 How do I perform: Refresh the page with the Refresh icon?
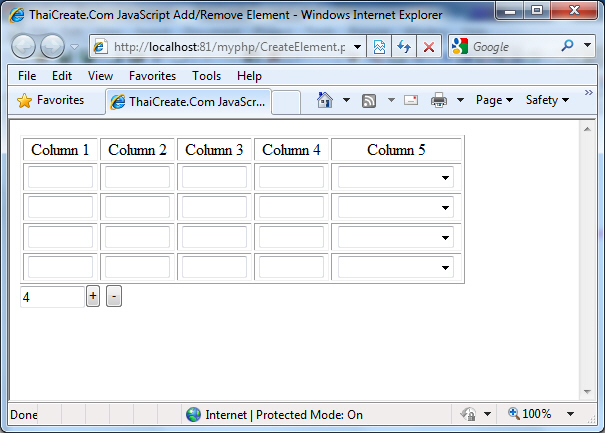[404, 47]
